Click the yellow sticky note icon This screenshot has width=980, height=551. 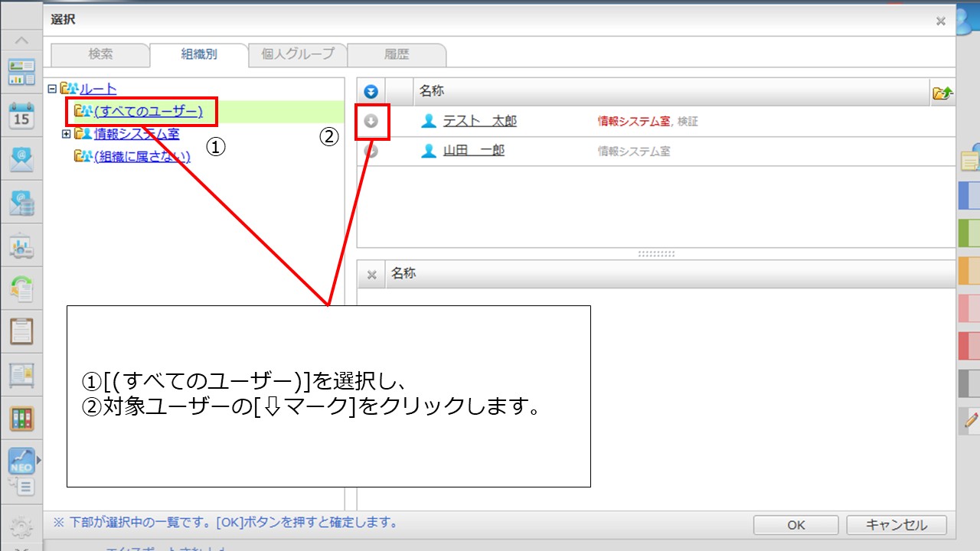970,161
